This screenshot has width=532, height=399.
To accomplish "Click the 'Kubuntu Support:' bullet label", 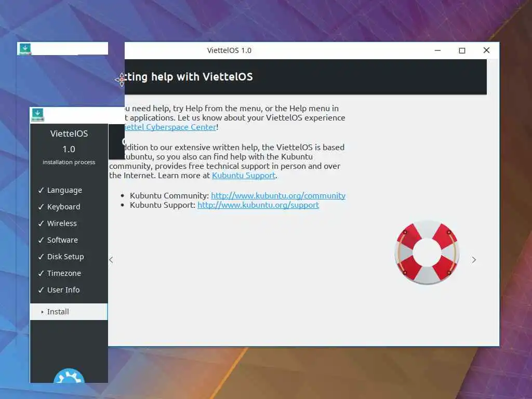I will coord(163,205).
